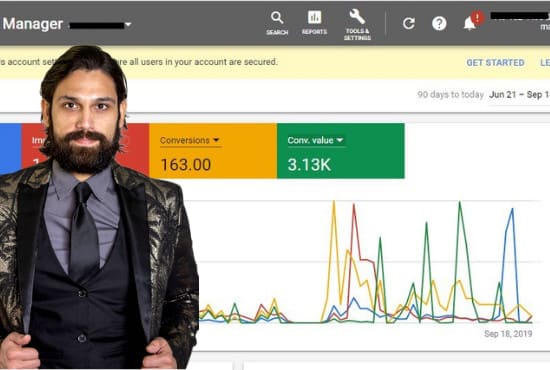
Task: Click the Manager title text
Action: click(33, 24)
